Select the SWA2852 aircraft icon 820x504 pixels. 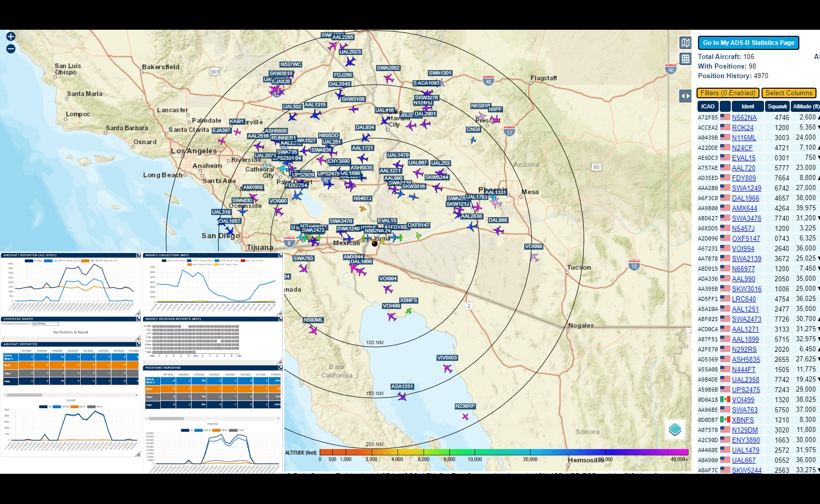coord(389,79)
